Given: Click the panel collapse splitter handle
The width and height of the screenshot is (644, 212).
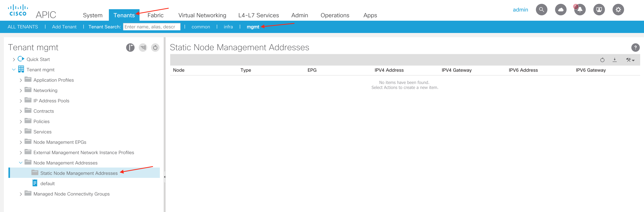Looking at the screenshot, I should point(164,177).
